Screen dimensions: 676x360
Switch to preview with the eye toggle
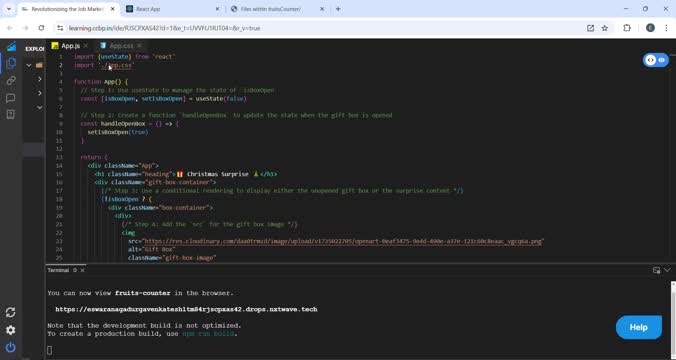[x=662, y=60]
